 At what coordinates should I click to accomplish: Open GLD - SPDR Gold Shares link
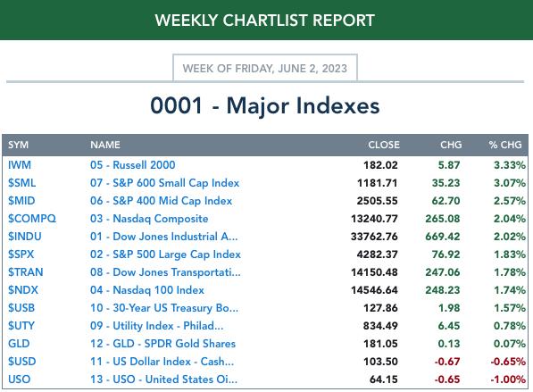[162, 344]
